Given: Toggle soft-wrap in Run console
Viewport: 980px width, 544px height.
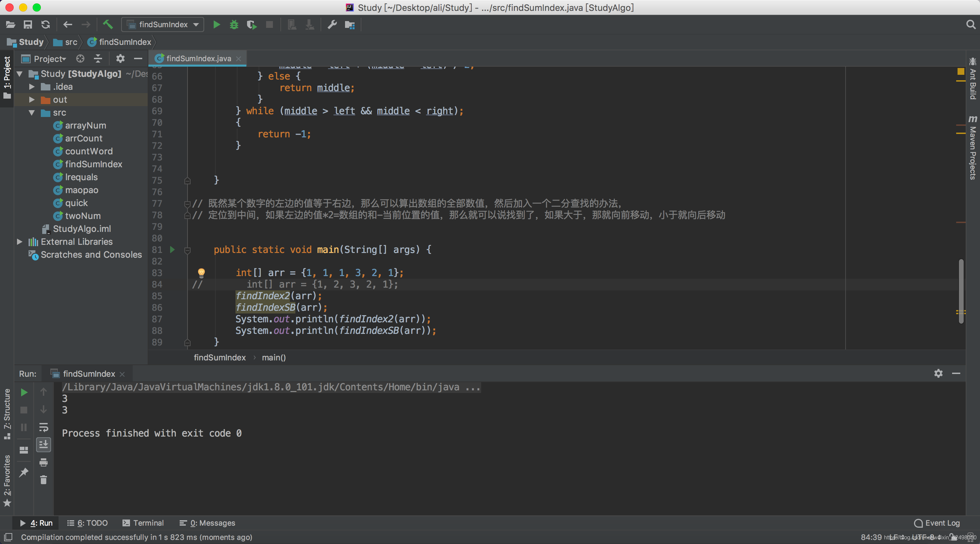Looking at the screenshot, I should pos(43,427).
